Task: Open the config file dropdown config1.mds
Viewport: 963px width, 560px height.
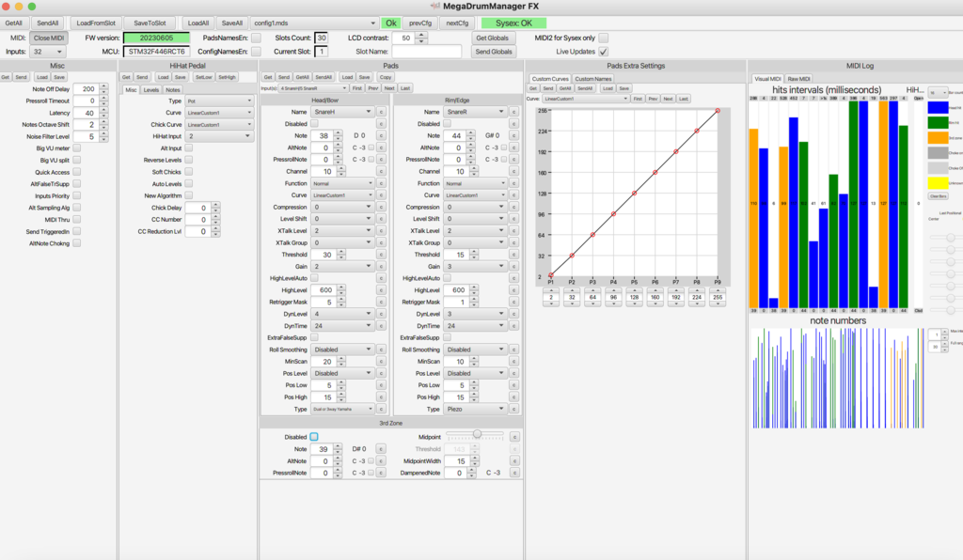Action: 314,23
